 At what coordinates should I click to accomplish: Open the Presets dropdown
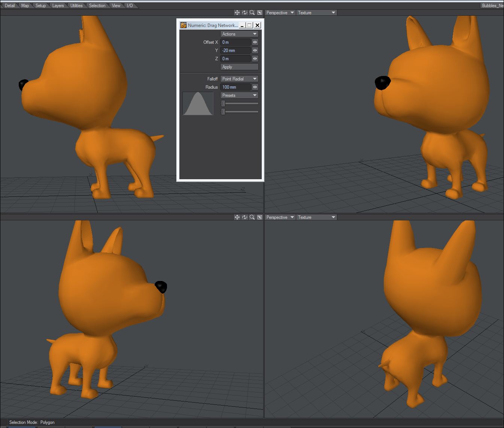point(239,95)
